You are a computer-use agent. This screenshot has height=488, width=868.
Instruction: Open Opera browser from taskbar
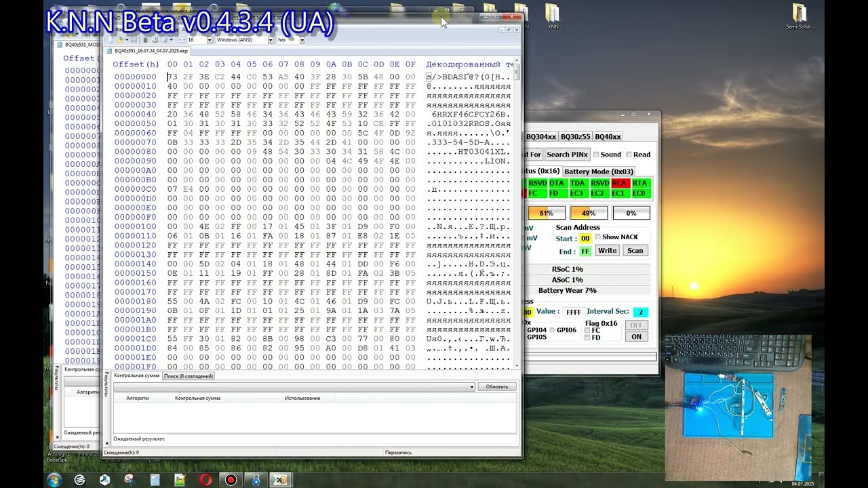click(205, 480)
